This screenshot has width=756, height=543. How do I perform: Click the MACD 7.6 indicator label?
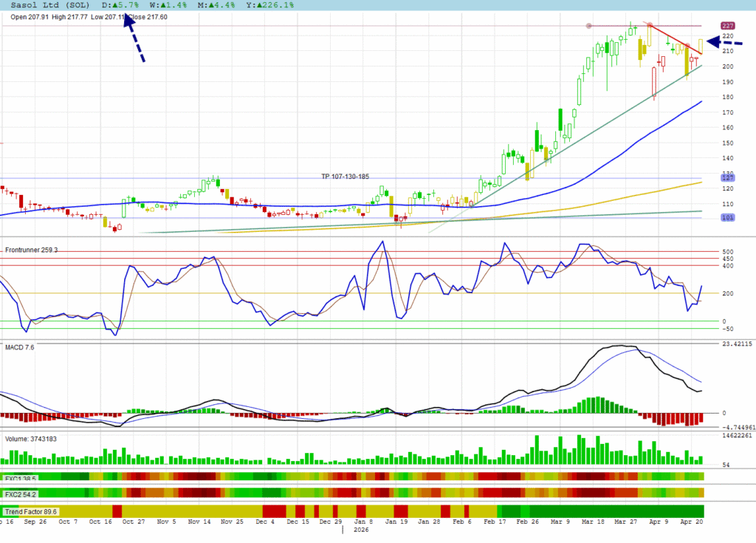pyautogui.click(x=19, y=346)
